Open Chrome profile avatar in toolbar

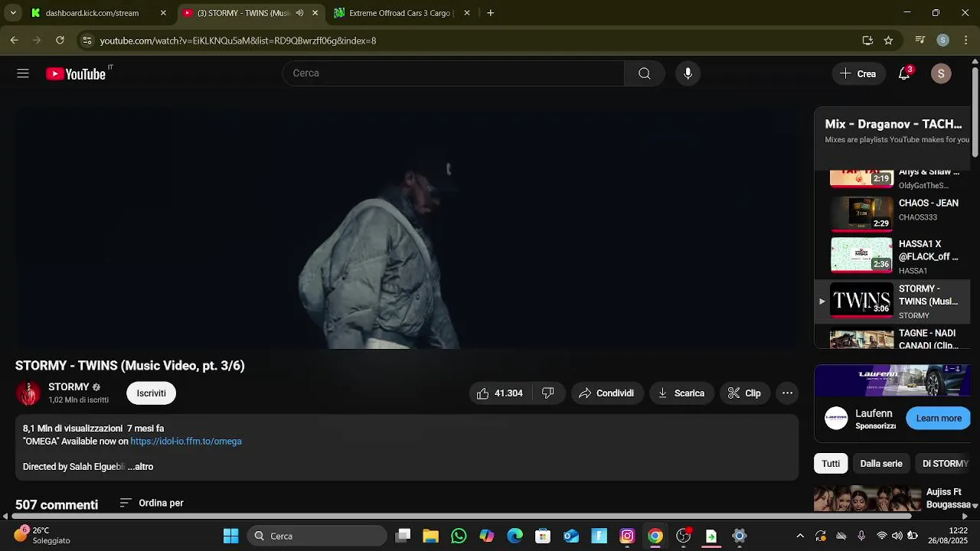click(x=943, y=41)
